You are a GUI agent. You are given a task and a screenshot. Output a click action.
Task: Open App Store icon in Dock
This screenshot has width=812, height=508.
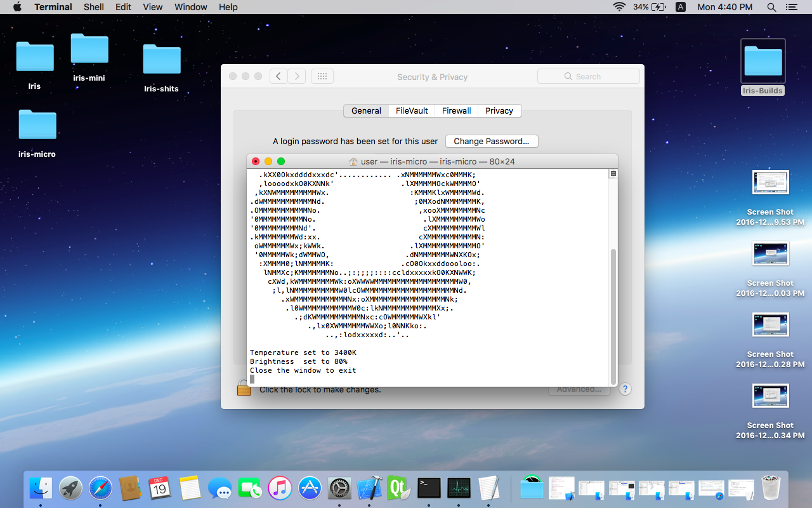click(x=310, y=488)
